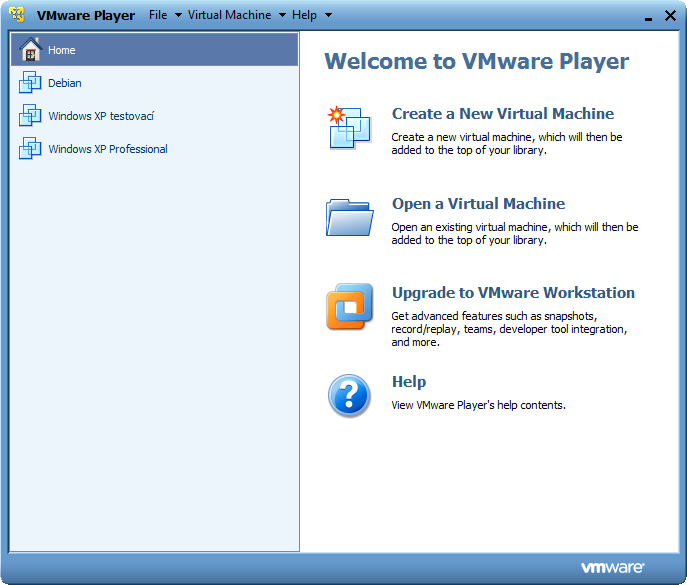Image resolution: width=687 pixels, height=585 pixels.
Task: Click the Upgrade to VMware Workstation link
Action: pyautogui.click(x=513, y=293)
